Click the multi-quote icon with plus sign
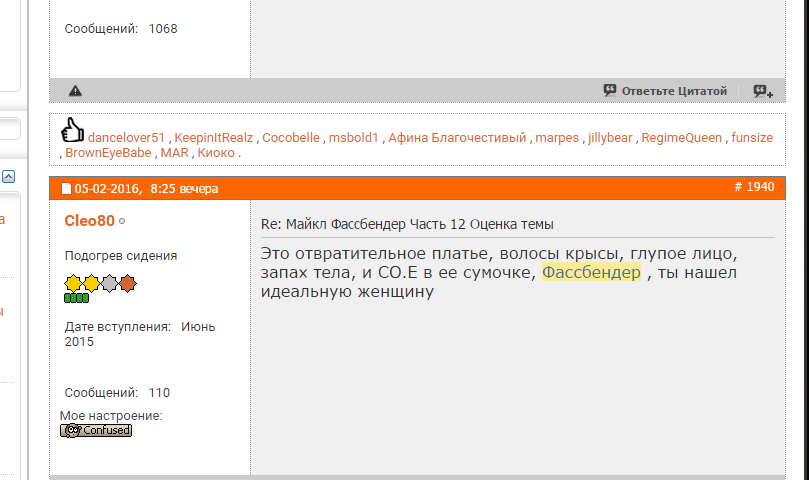Screen dimensions: 809x480 tap(762, 91)
